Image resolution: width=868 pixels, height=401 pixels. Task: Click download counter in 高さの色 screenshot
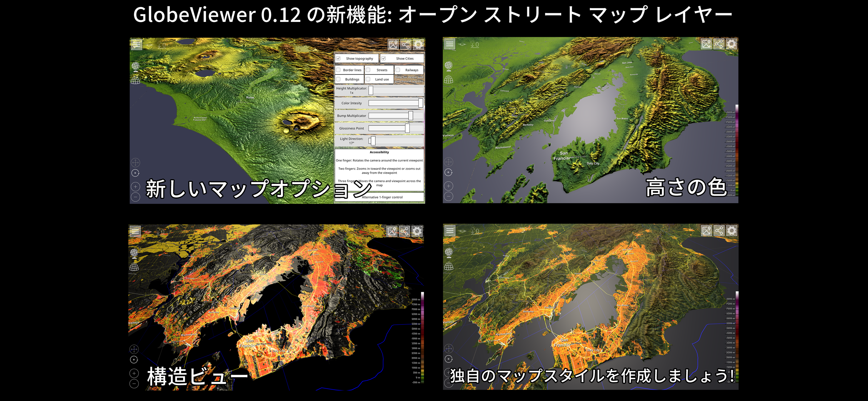pos(475,44)
